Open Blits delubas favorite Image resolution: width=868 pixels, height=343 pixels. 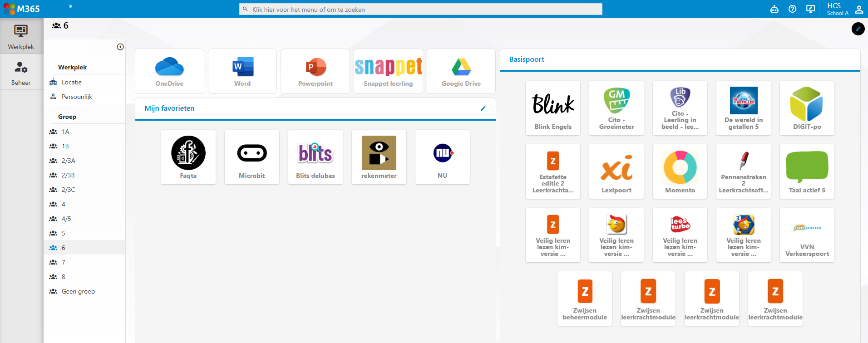pos(316,157)
